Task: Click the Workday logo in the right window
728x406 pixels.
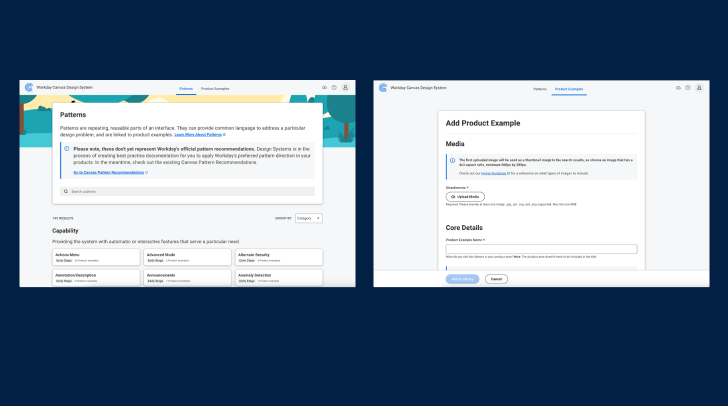Action: (x=383, y=88)
